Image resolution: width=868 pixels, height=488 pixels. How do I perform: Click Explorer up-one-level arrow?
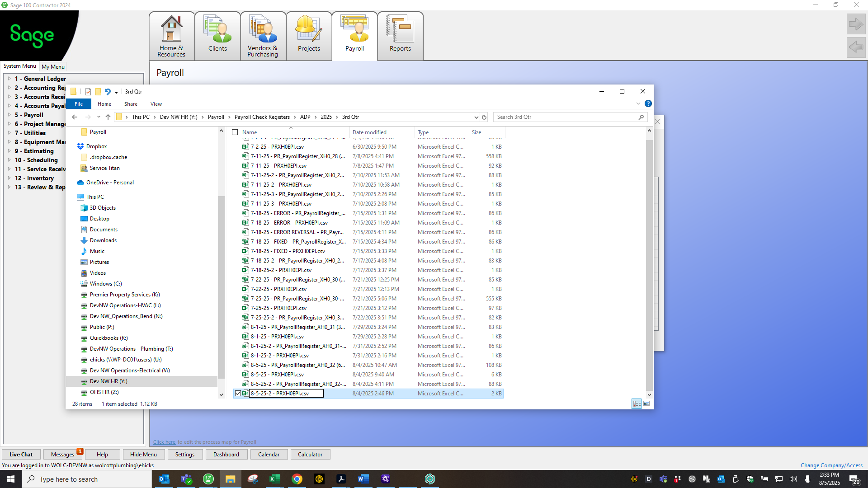[108, 117]
